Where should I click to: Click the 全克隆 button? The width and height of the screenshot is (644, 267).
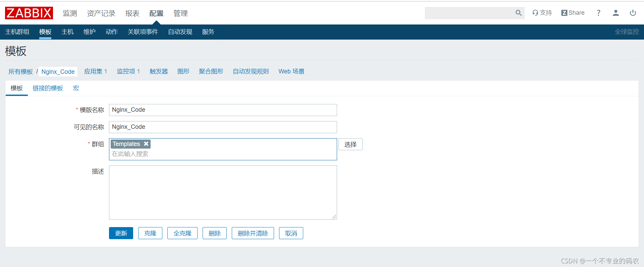(182, 233)
